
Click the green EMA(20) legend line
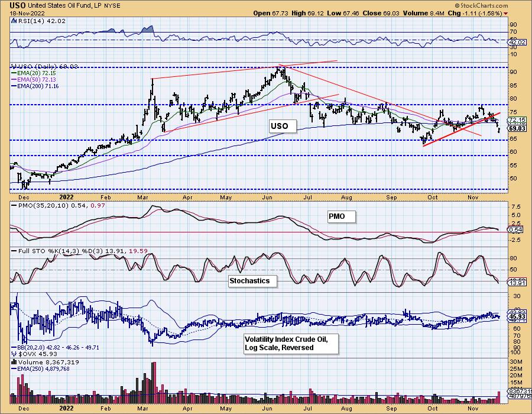coord(15,73)
